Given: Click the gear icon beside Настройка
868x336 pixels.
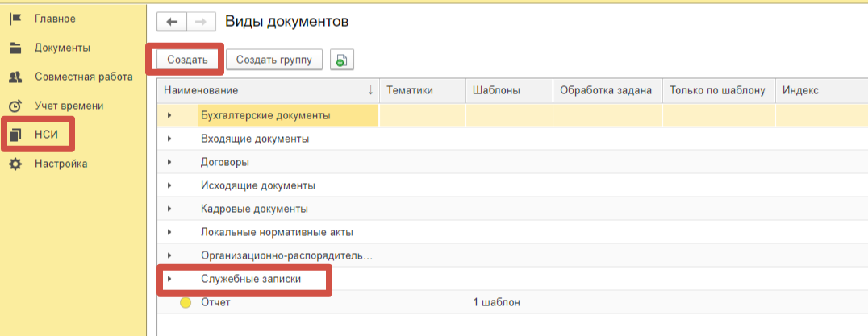Looking at the screenshot, I should point(15,164).
